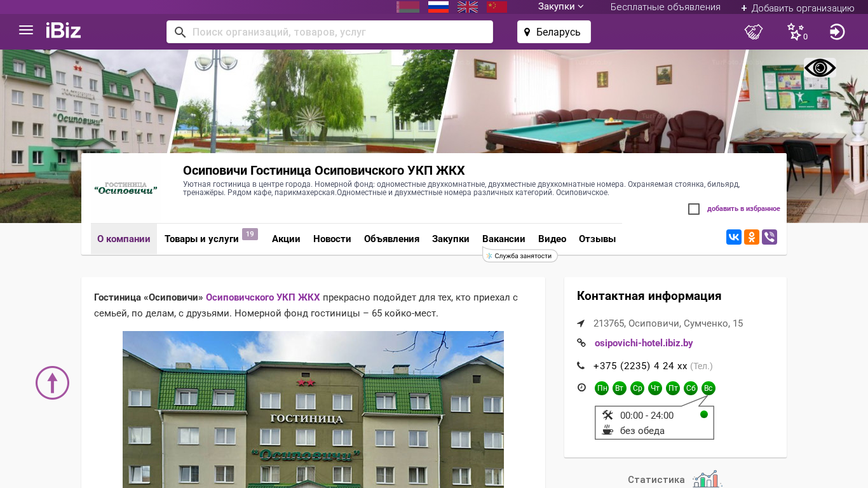Share the page via Viber

coord(770,237)
